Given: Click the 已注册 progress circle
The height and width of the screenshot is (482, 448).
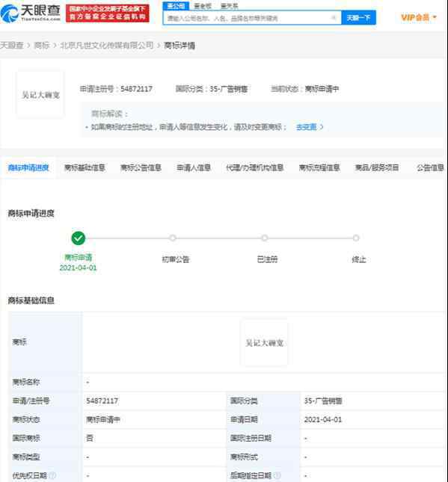Looking at the screenshot, I should click(264, 238).
